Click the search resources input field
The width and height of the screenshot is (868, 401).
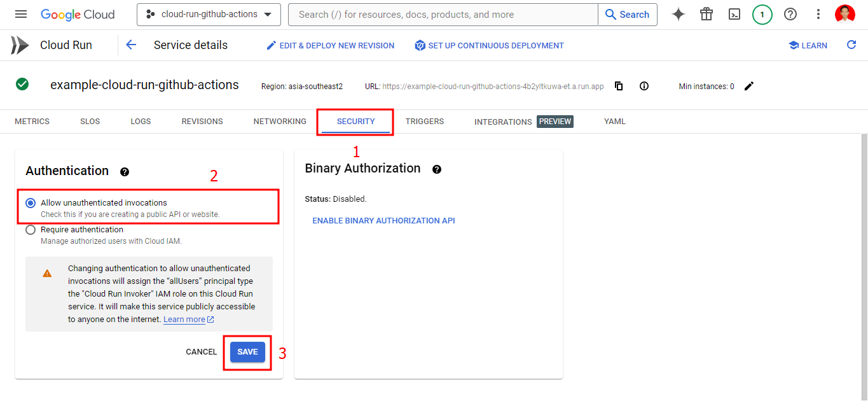point(443,14)
